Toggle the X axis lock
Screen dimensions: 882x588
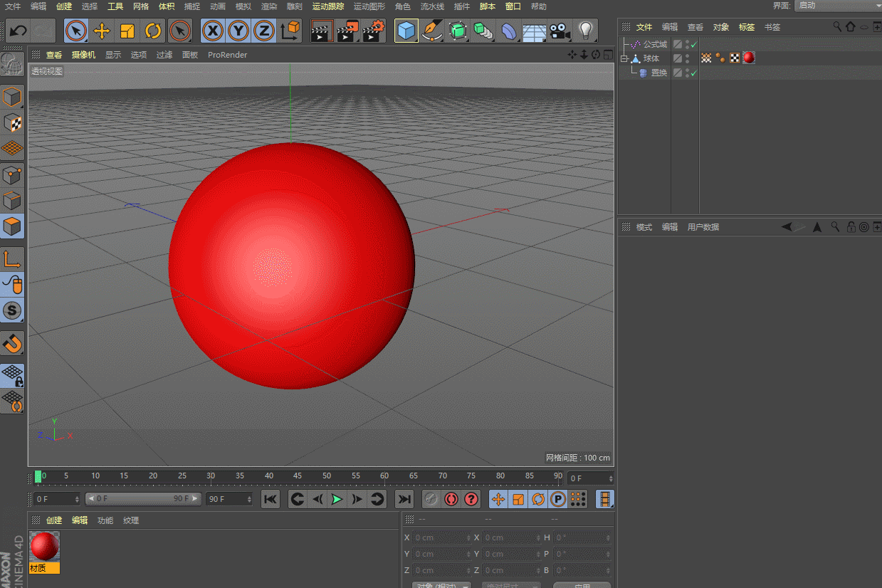[x=213, y=31]
